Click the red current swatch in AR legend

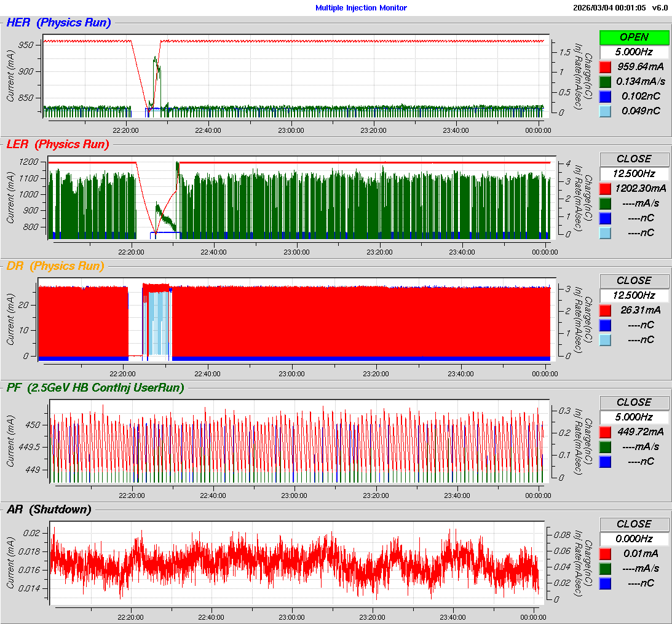coord(605,554)
